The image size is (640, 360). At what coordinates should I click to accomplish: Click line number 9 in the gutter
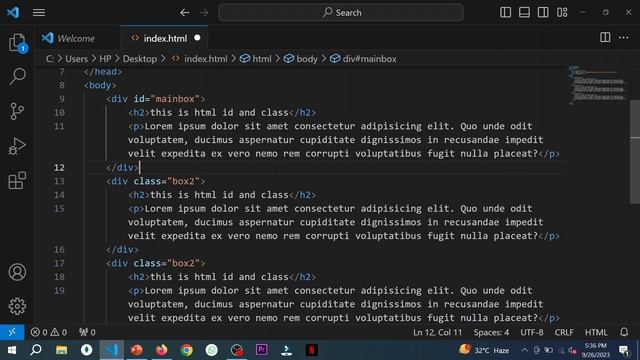(62, 99)
